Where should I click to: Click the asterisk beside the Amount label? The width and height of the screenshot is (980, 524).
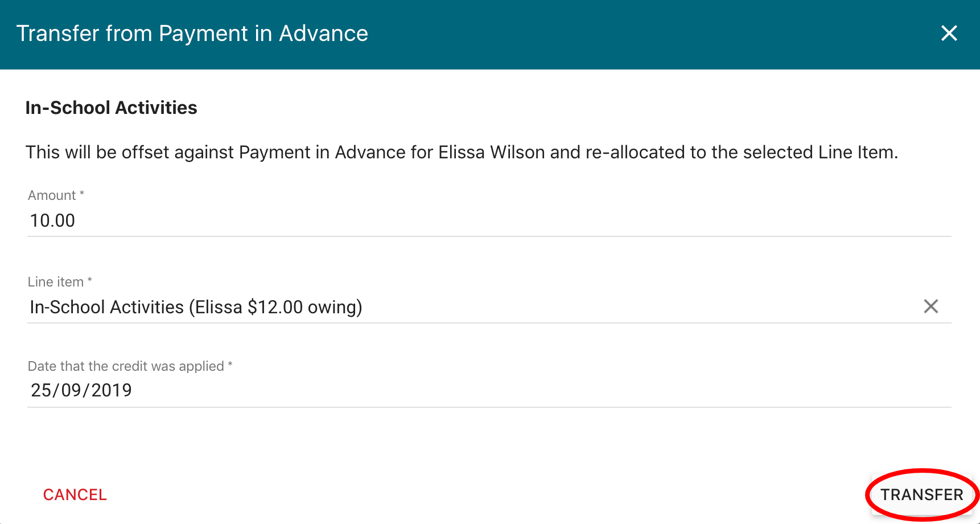click(x=82, y=194)
